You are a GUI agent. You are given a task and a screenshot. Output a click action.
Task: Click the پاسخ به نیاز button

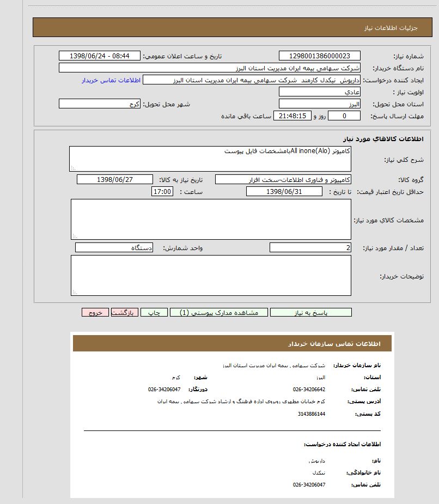[x=310, y=313]
